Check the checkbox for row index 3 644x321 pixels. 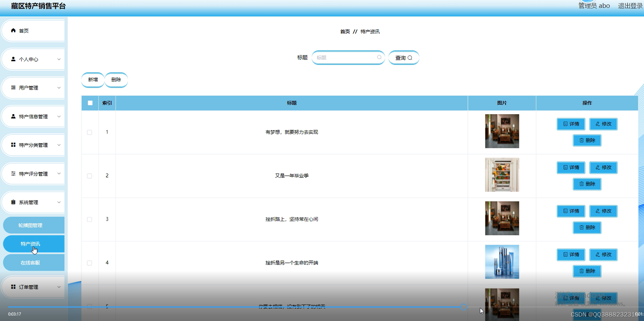coord(90,219)
